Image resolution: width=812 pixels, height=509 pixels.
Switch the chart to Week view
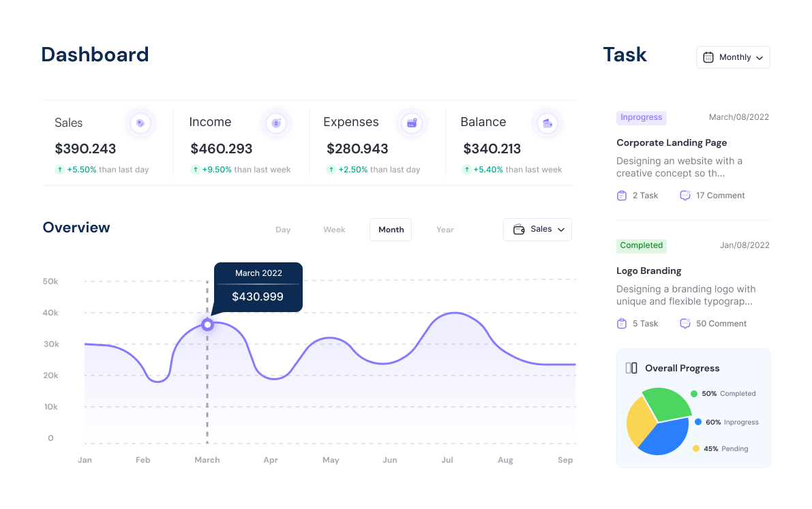coord(334,230)
